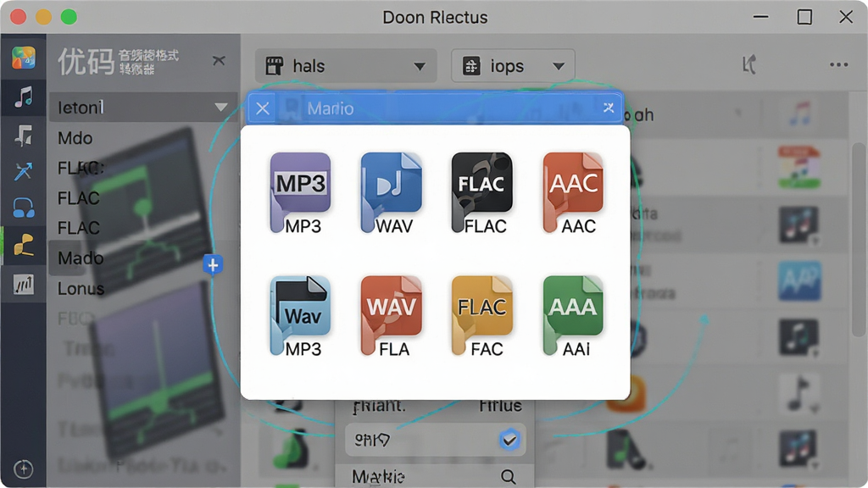Open the three-dots more options menu
Screen dimensions: 868x488
(838, 65)
